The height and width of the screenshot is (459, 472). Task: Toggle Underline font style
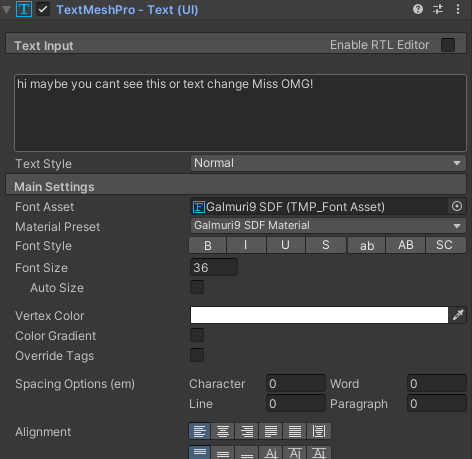pyautogui.click(x=286, y=245)
